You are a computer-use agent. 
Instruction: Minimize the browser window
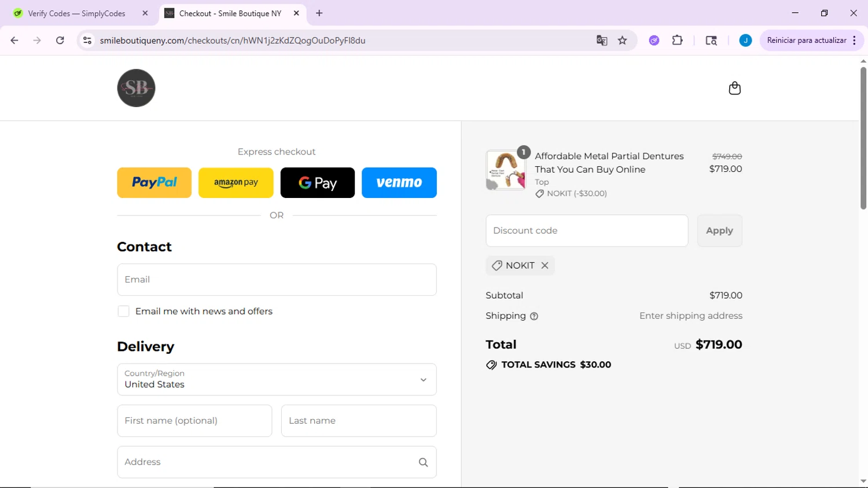pyautogui.click(x=795, y=13)
